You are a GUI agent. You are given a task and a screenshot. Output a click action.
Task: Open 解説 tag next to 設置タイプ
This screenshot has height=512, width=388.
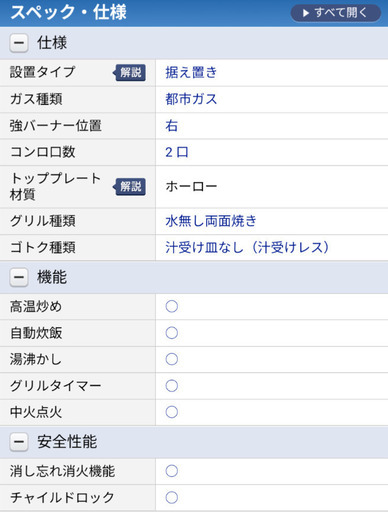point(130,72)
